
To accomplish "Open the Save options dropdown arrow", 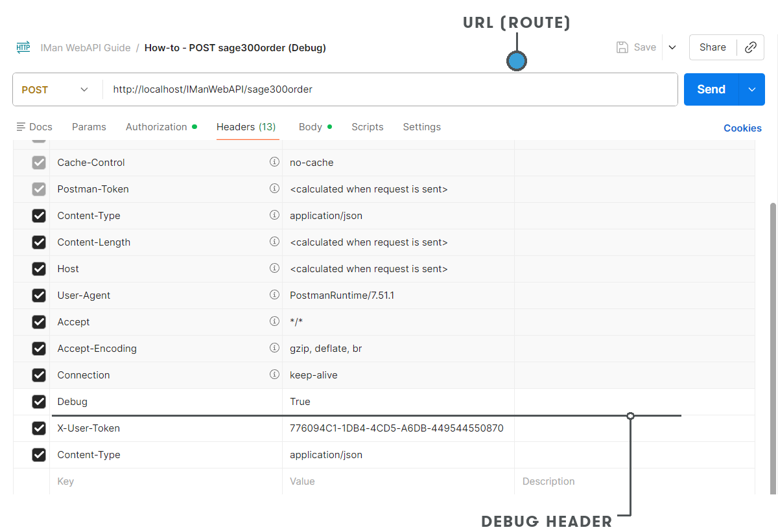I will (672, 47).
